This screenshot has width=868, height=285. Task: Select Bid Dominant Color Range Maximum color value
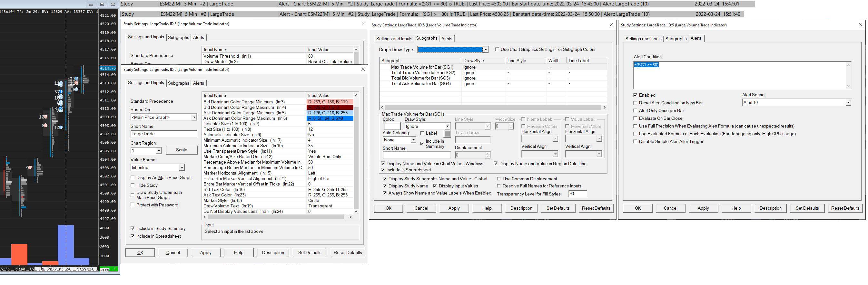tap(329, 108)
